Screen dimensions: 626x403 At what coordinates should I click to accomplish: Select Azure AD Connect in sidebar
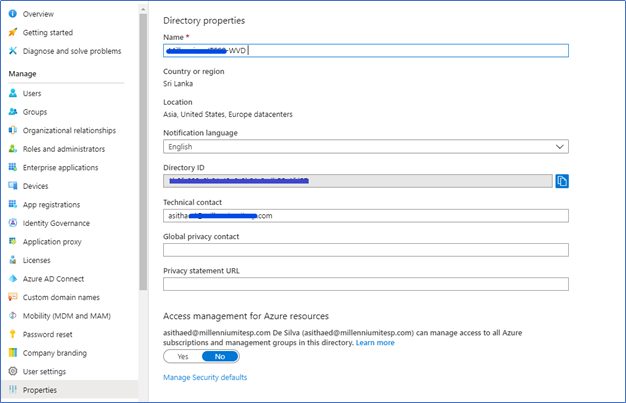(53, 279)
